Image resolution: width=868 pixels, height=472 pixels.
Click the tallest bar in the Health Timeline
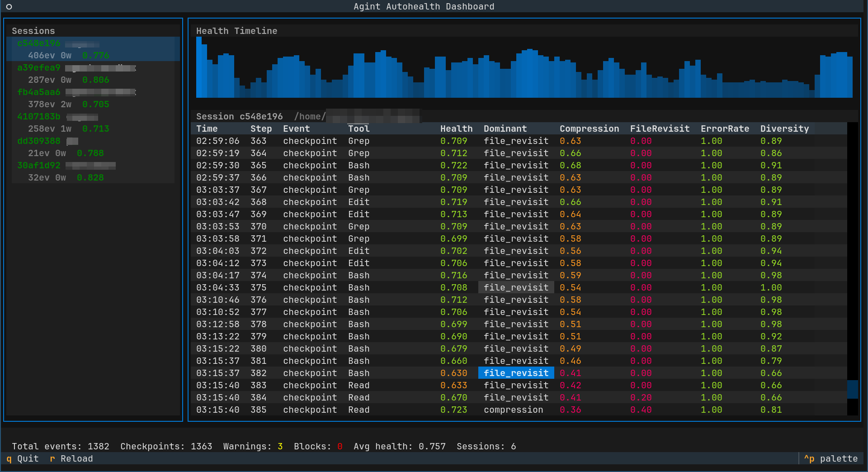199,66
